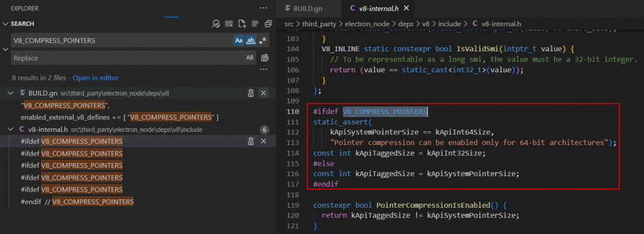
Task: Toggle search details three-dots button
Action: 265,69
